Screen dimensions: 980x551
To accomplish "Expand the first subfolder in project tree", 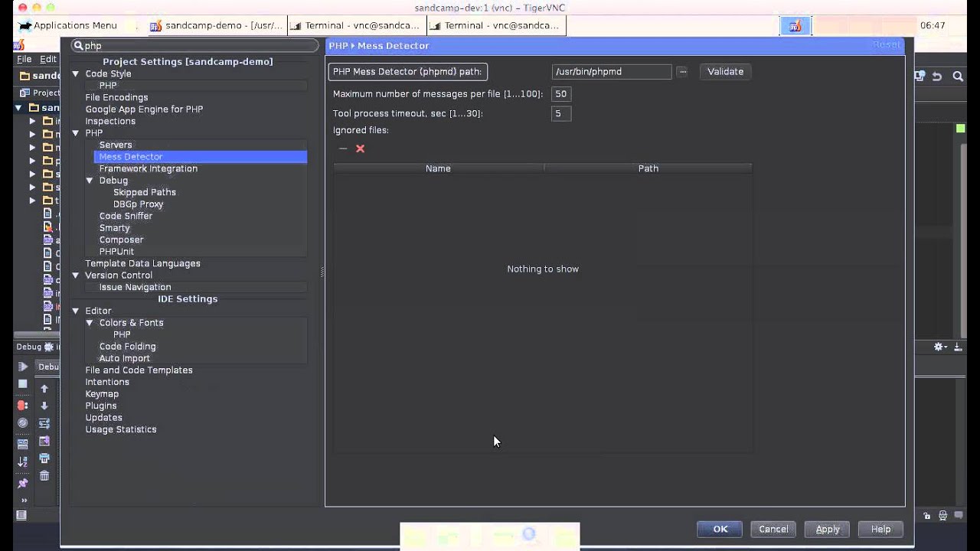I will pyautogui.click(x=33, y=121).
